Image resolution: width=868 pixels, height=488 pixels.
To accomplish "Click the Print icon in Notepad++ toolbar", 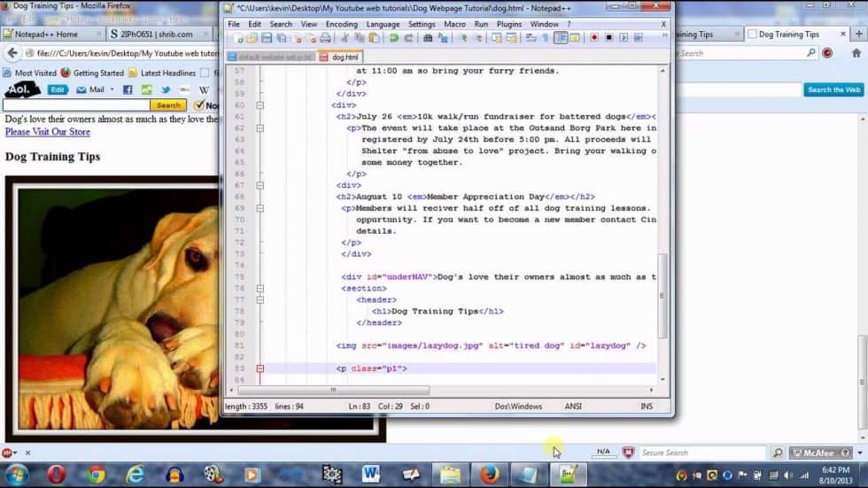I will tap(325, 38).
